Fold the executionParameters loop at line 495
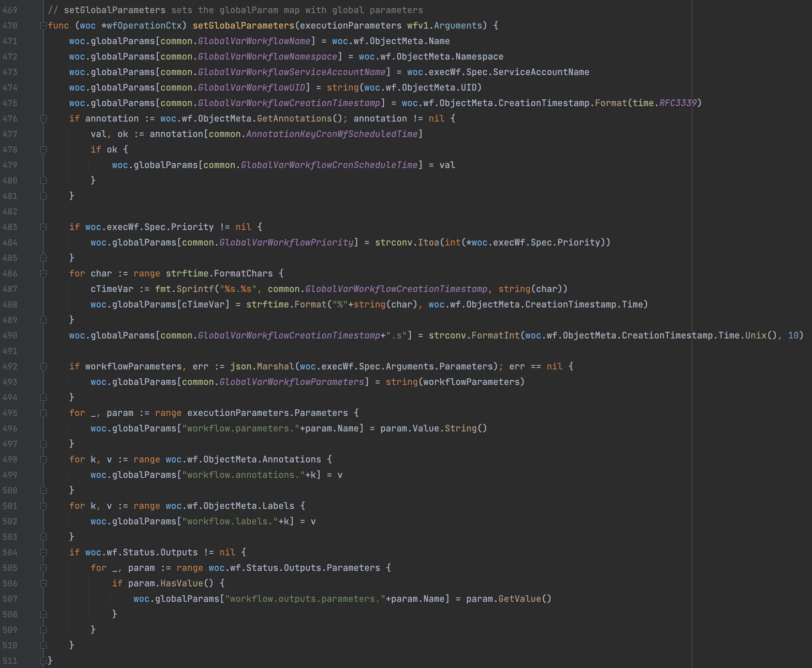Viewport: 812px width, 668px height. click(44, 413)
